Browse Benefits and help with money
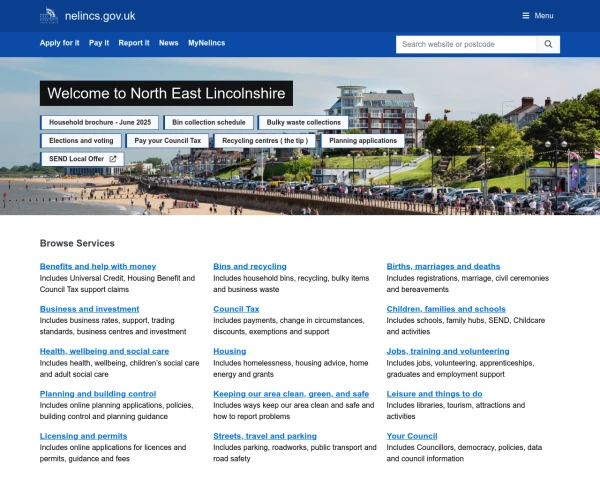This screenshot has width=600, height=480. tap(98, 266)
